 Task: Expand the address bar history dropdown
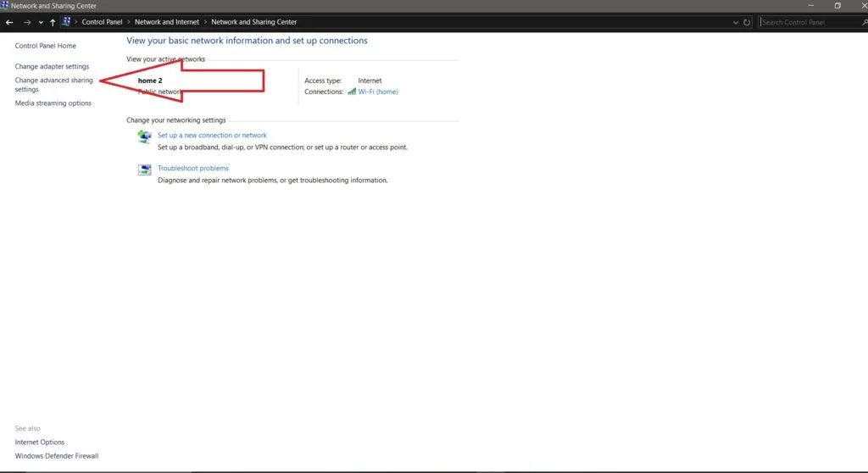pyautogui.click(x=736, y=22)
